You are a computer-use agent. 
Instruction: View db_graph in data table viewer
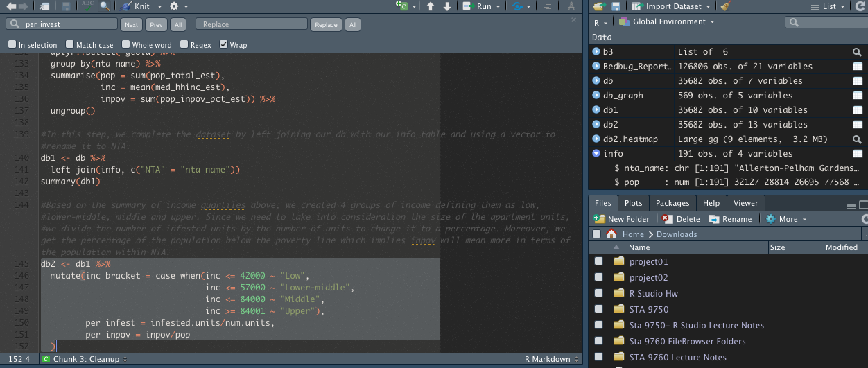pos(858,96)
